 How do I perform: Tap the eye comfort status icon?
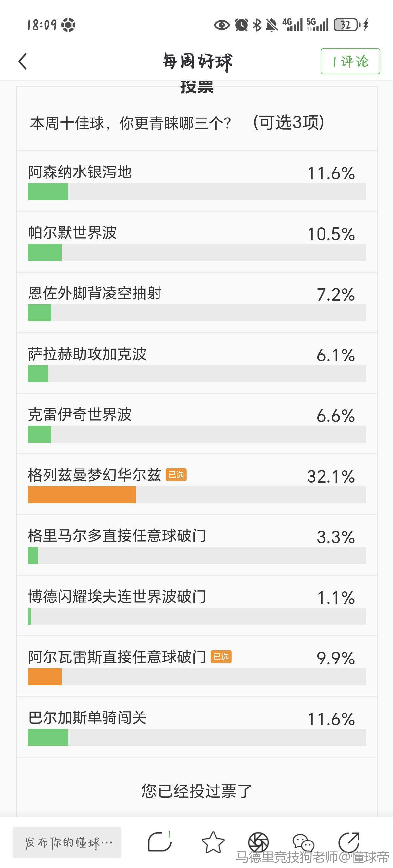222,25
